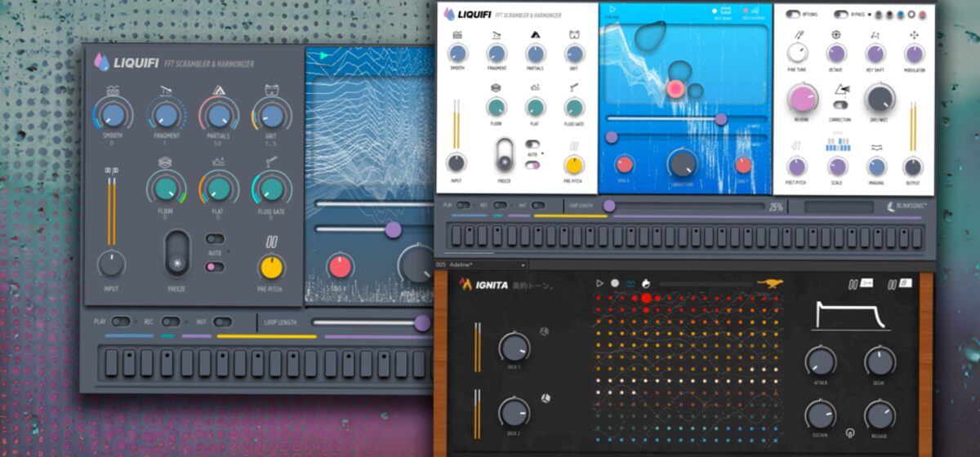Image resolution: width=980 pixels, height=457 pixels.
Task: Click the Output knob in light Liquifi window
Action: [913, 167]
